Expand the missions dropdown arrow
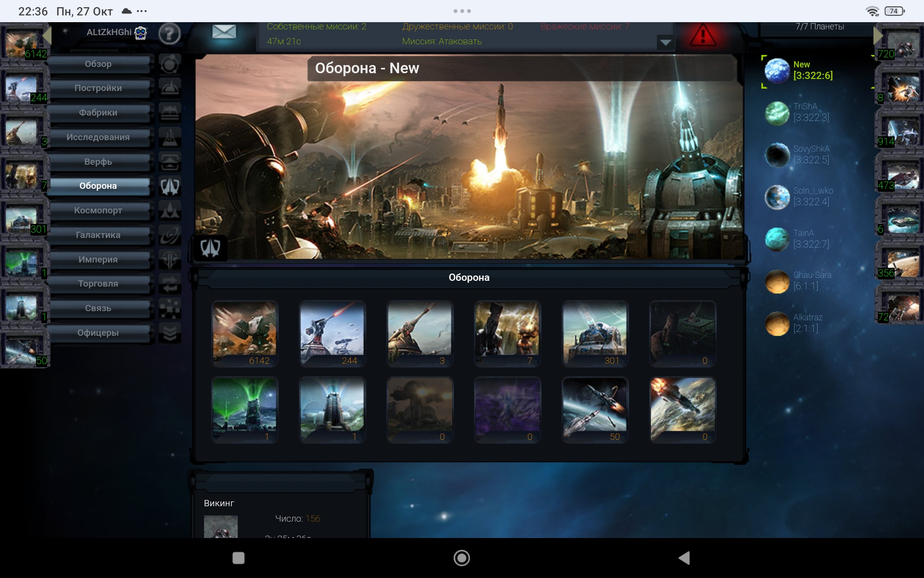Screen dimensions: 924x578 [665, 42]
